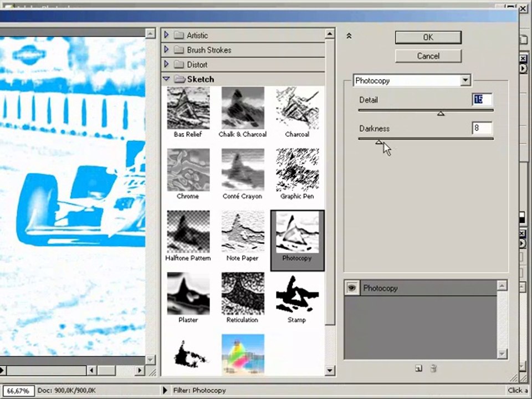
Task: Click the Delete effect layer trash icon
Action: pyautogui.click(x=433, y=369)
